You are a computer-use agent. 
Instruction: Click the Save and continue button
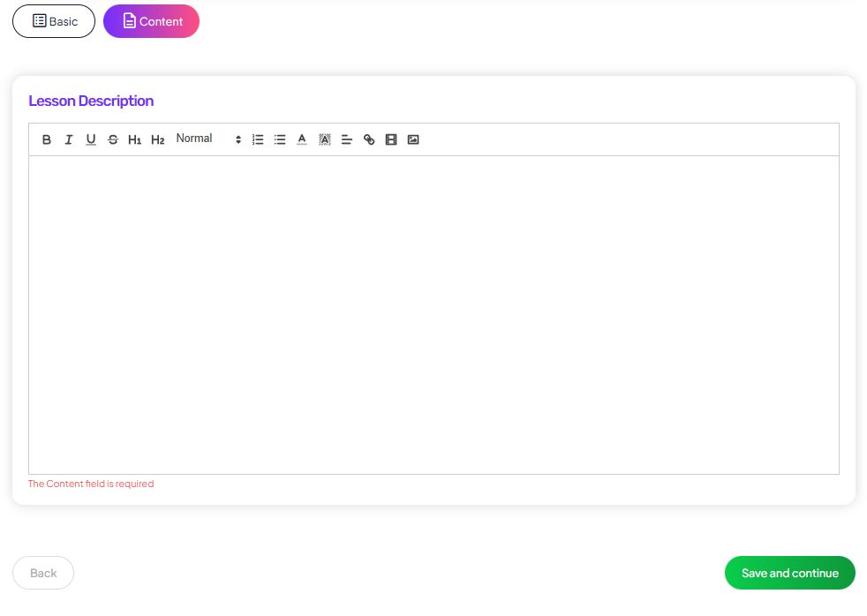[x=789, y=573]
